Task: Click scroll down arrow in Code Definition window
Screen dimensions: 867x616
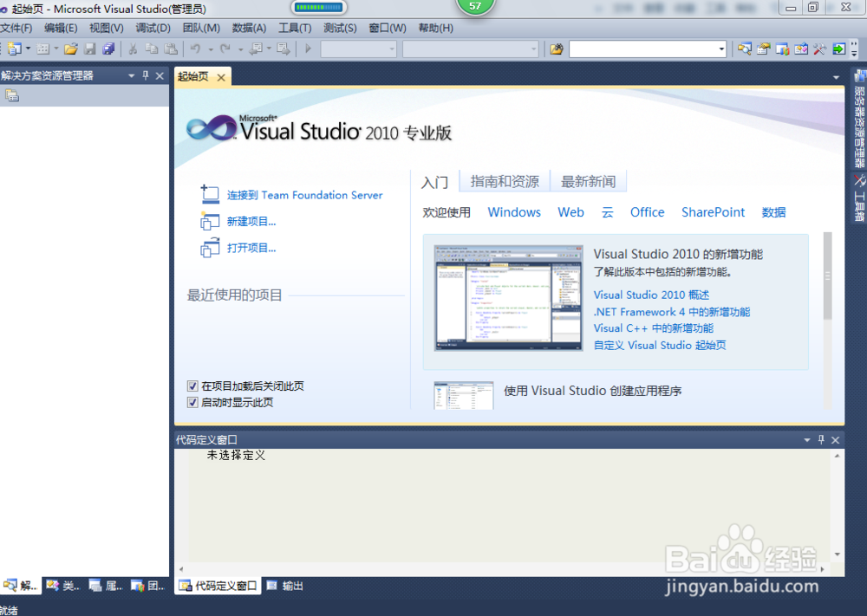Action: [x=838, y=554]
